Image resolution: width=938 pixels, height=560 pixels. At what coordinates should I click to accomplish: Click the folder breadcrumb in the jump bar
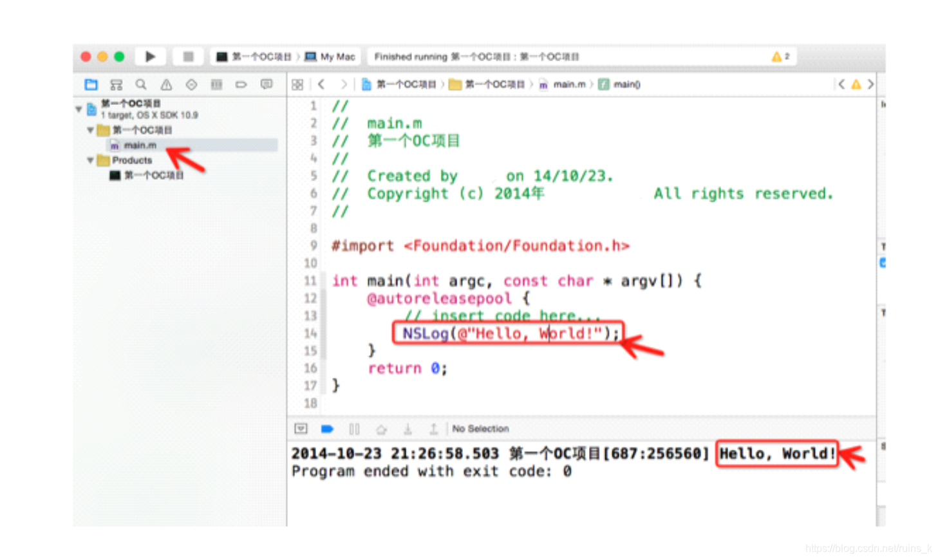point(487,84)
